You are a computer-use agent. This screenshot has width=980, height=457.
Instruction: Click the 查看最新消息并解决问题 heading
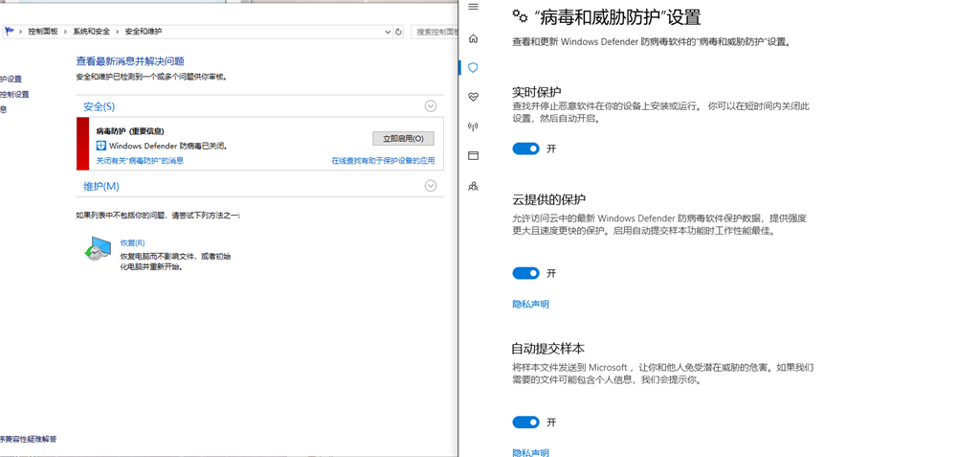[x=130, y=60]
